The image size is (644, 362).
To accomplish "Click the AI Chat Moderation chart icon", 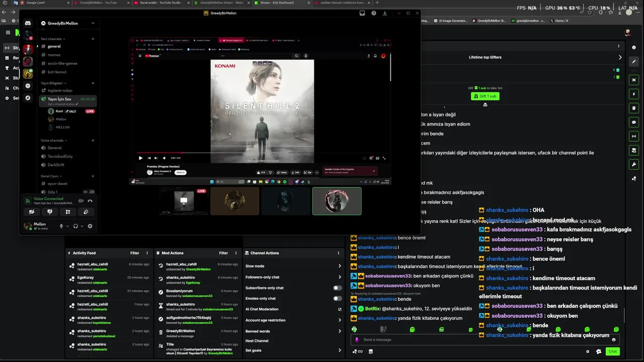I will click(x=340, y=309).
